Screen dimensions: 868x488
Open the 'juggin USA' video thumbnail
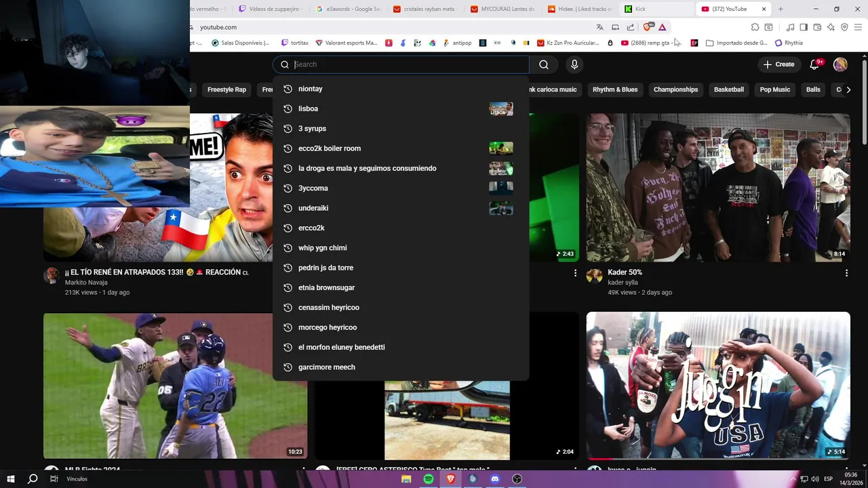click(718, 386)
